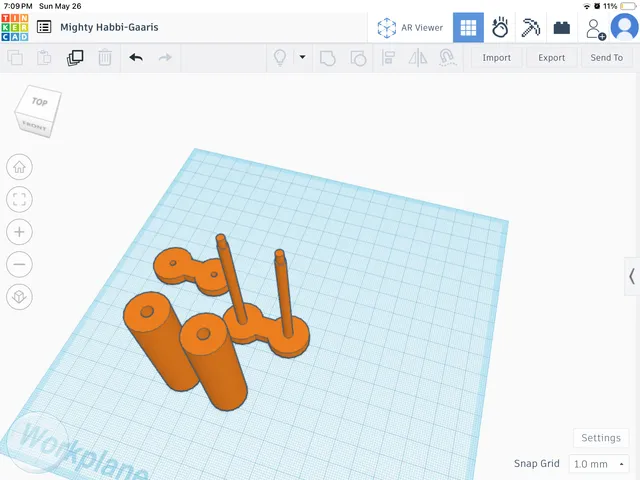Toggle show-all lightbulb icon
Screen dimensions: 640x480
coord(280,58)
